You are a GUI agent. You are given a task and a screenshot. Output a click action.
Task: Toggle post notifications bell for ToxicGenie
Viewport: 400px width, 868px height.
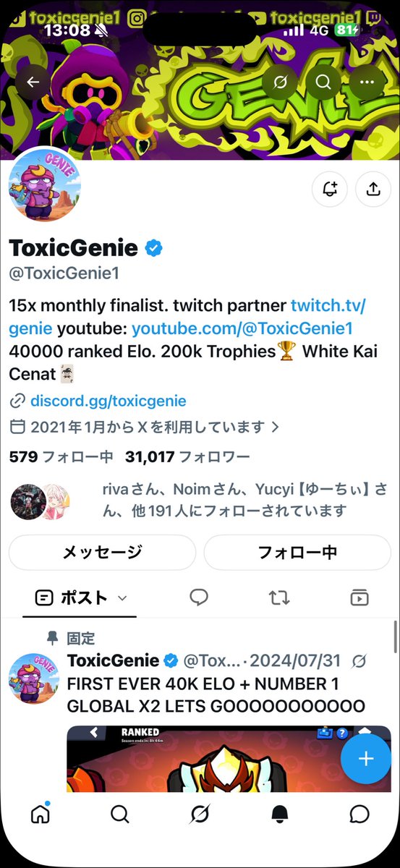click(330, 190)
